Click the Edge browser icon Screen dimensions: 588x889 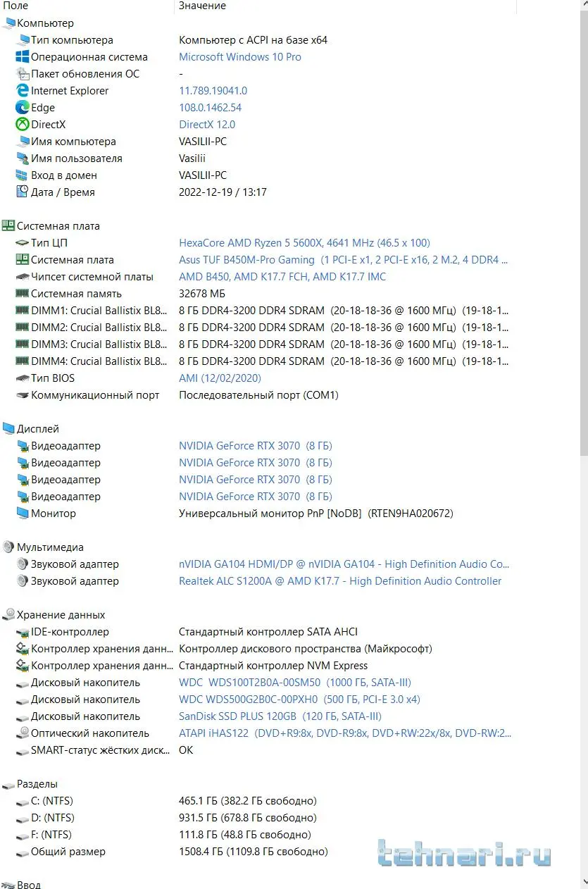[x=23, y=108]
